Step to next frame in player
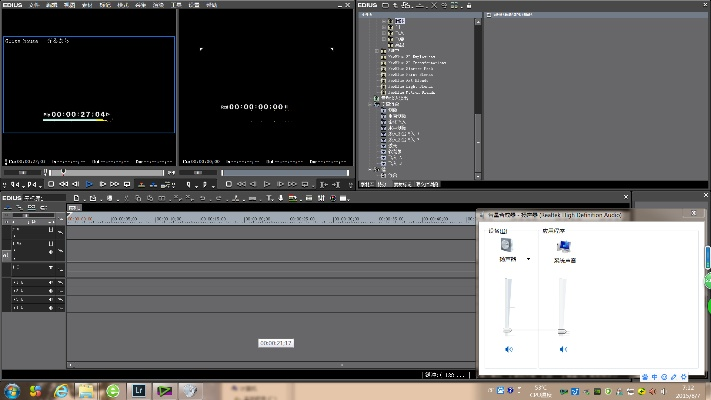The image size is (711, 400). 102,184
